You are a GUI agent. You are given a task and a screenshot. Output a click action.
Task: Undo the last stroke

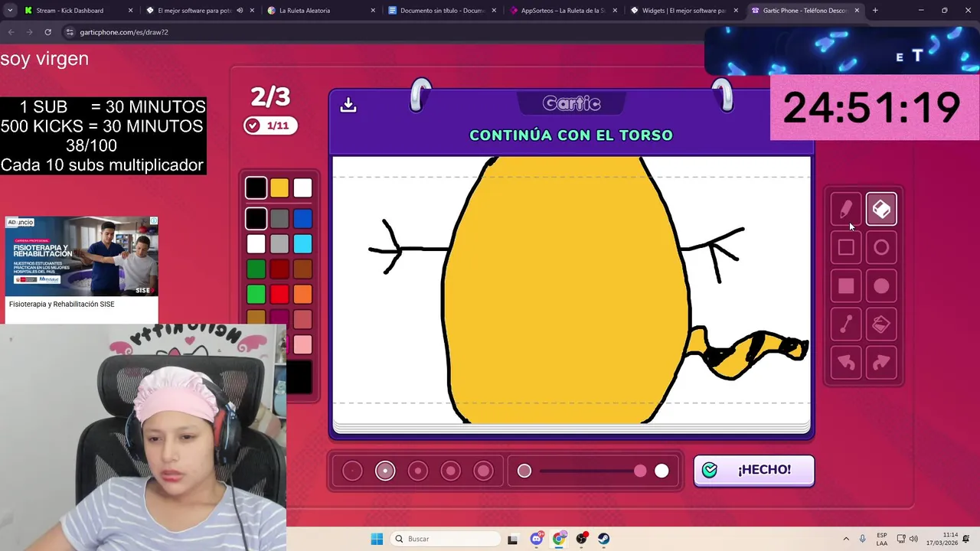[x=846, y=363]
